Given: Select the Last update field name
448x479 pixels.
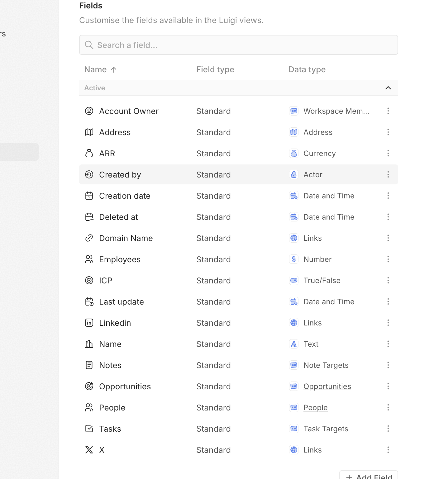Looking at the screenshot, I should [122, 302].
